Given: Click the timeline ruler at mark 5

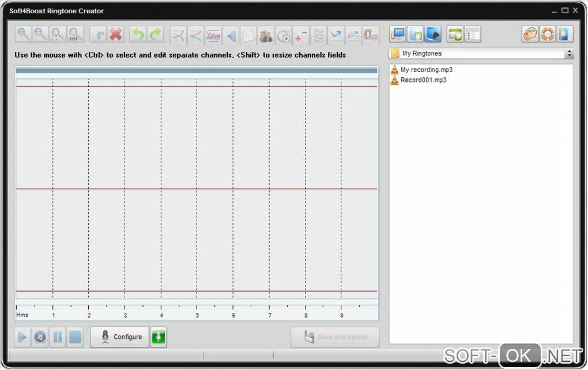Looking at the screenshot, I should click(x=197, y=315).
